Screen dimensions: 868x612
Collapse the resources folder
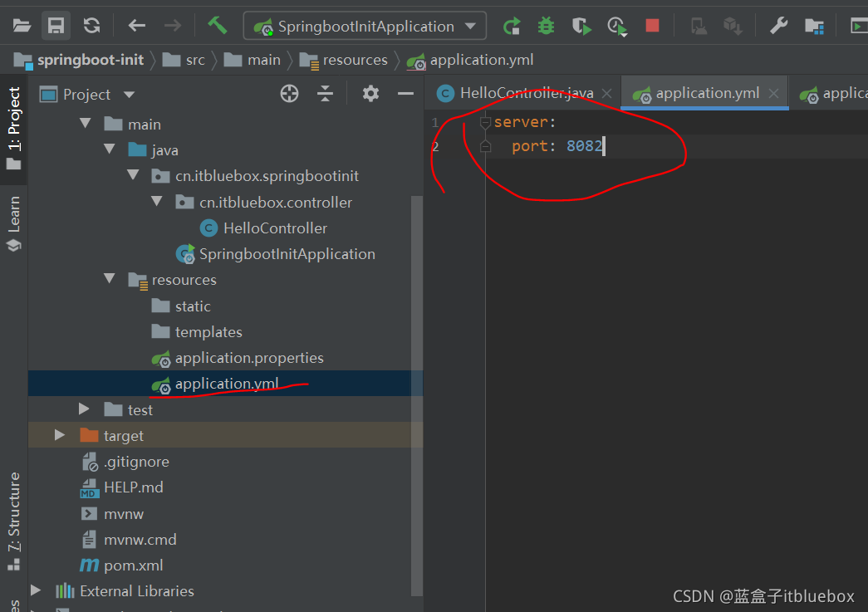coord(110,278)
